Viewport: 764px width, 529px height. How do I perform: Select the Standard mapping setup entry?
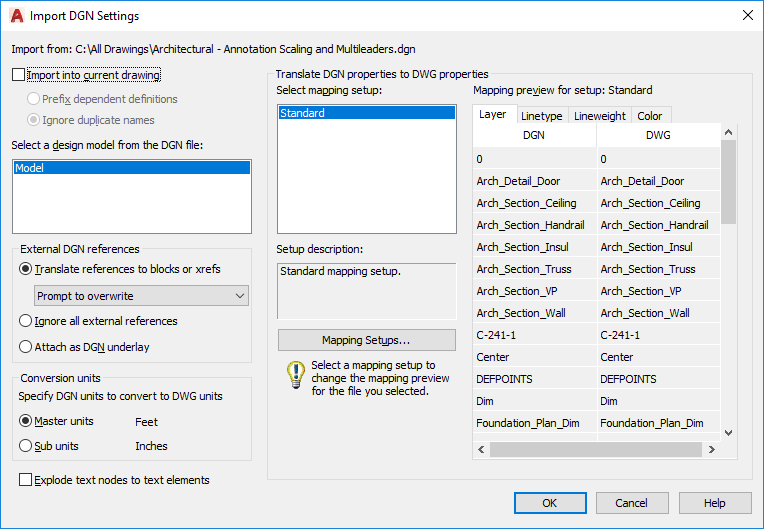click(366, 113)
